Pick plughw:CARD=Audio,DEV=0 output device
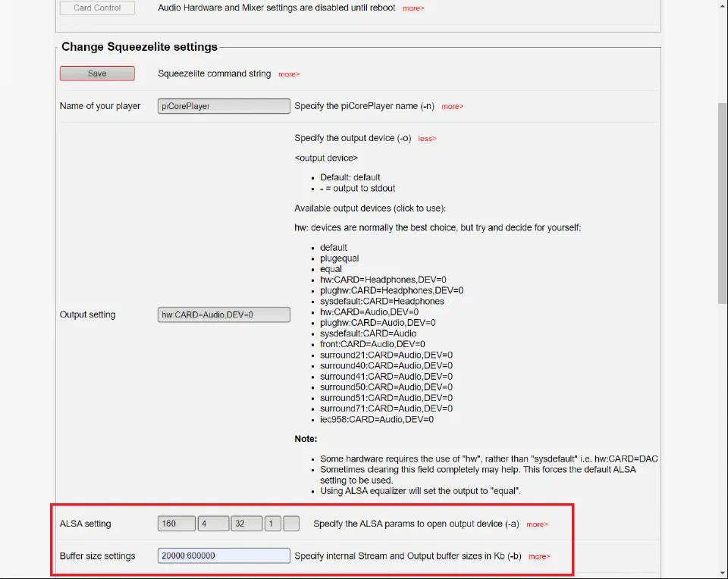 pyautogui.click(x=378, y=322)
